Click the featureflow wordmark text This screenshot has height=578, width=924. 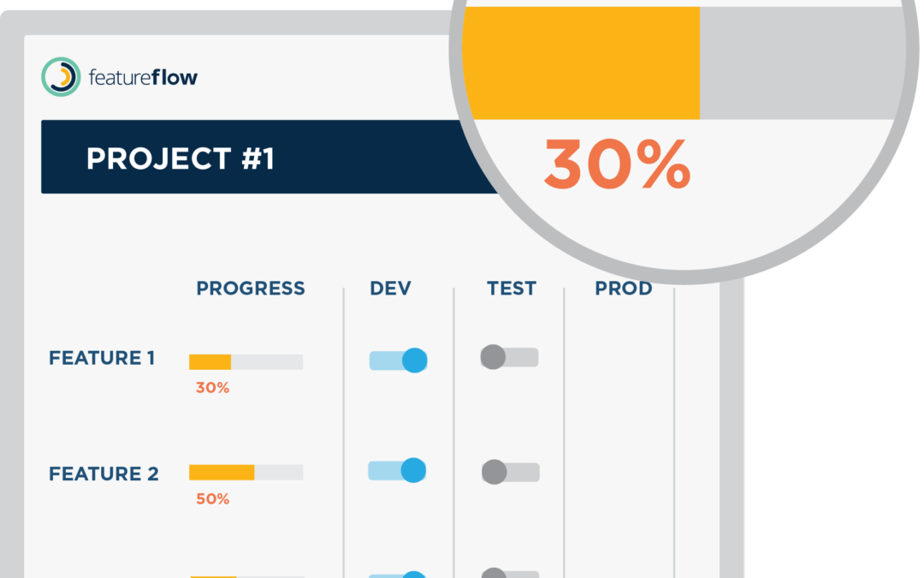coord(143,77)
